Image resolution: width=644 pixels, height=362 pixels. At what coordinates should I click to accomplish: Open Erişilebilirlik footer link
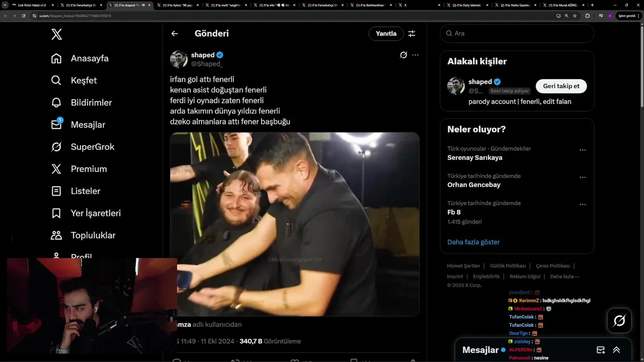pos(487,277)
